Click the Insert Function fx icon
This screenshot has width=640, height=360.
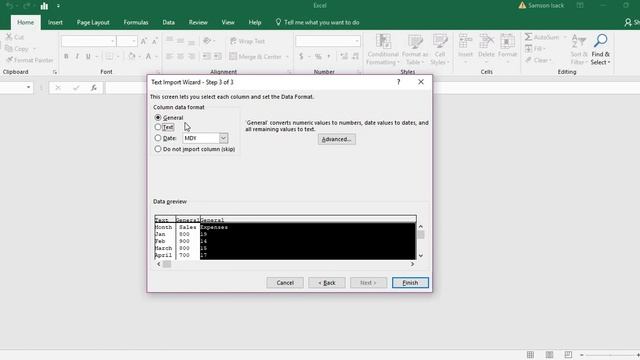(93, 88)
